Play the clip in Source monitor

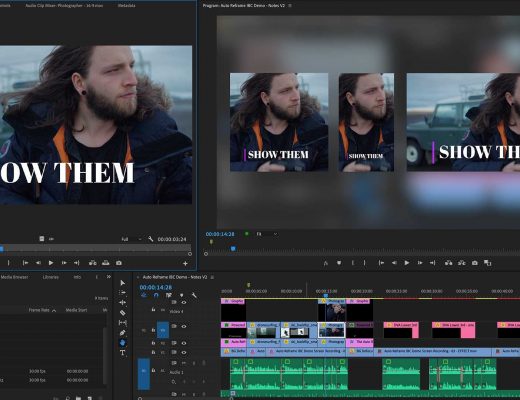(x=51, y=263)
